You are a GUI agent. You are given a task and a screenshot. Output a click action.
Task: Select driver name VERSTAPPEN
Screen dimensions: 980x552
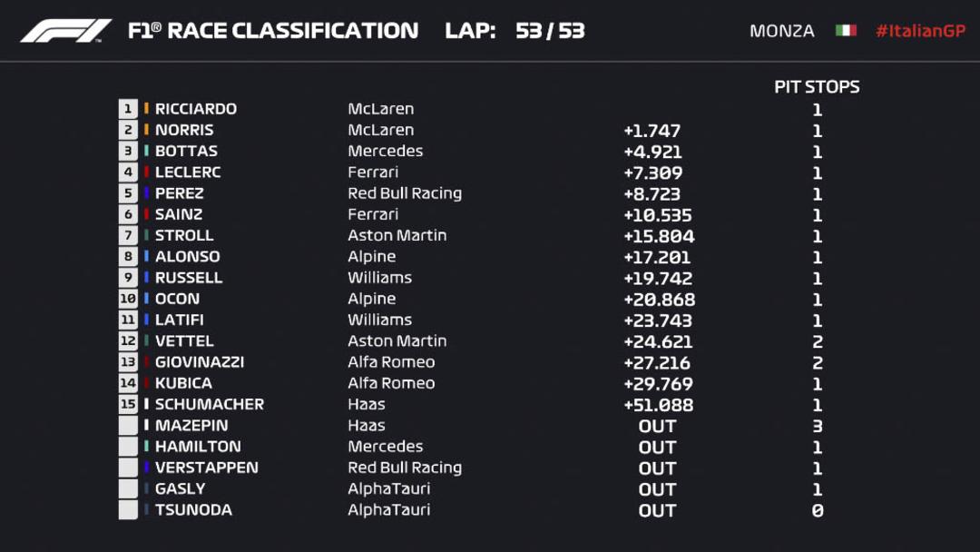206,468
